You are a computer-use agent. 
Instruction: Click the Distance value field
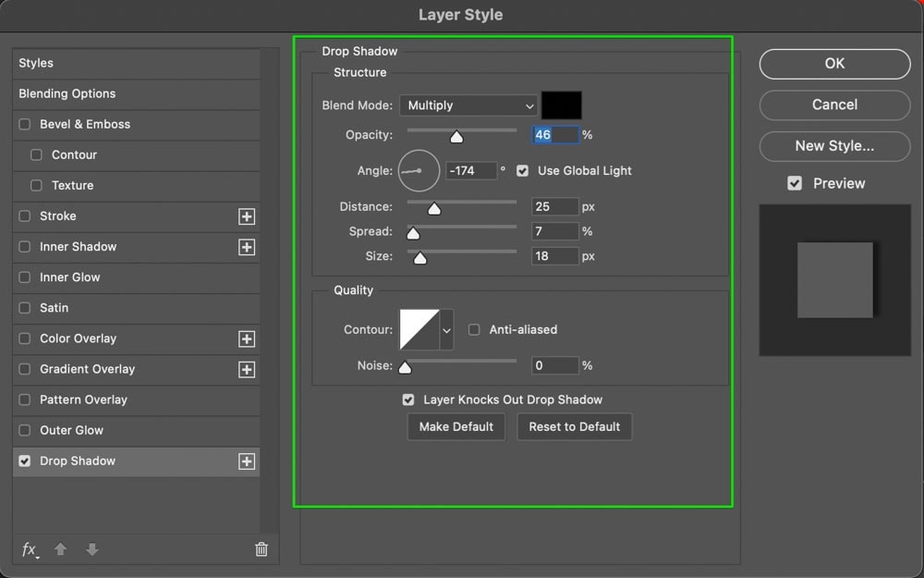[x=555, y=207]
